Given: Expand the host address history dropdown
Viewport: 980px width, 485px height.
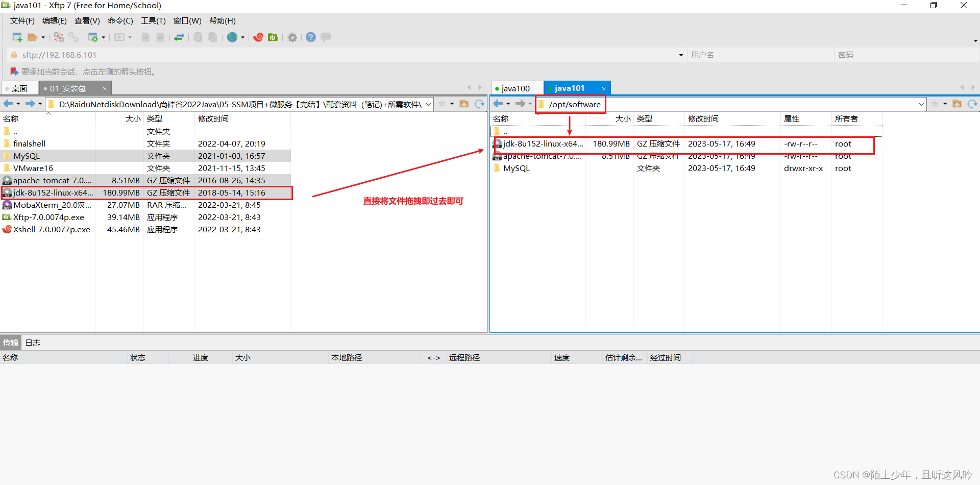Looking at the screenshot, I should (x=681, y=55).
